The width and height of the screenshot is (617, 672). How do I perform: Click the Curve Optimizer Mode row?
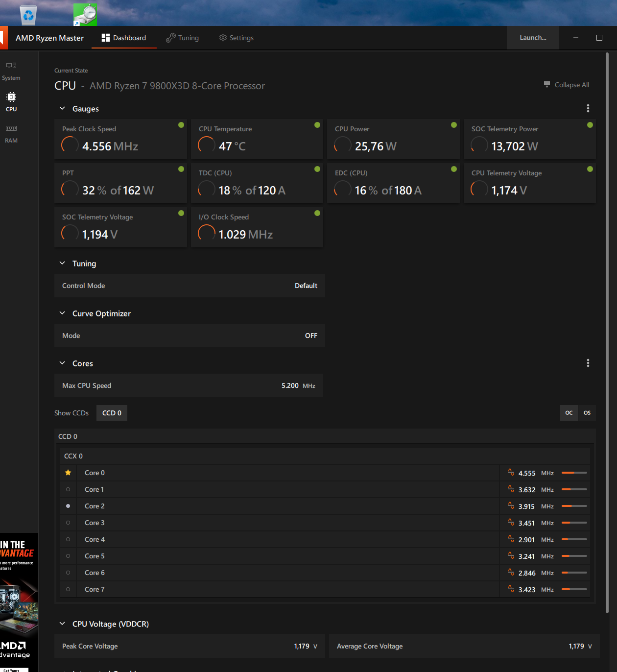(190, 336)
